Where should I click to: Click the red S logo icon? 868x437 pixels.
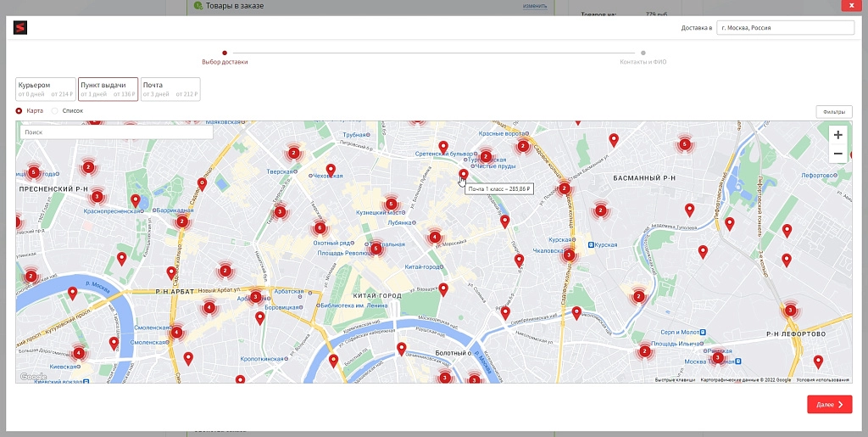coord(20,28)
